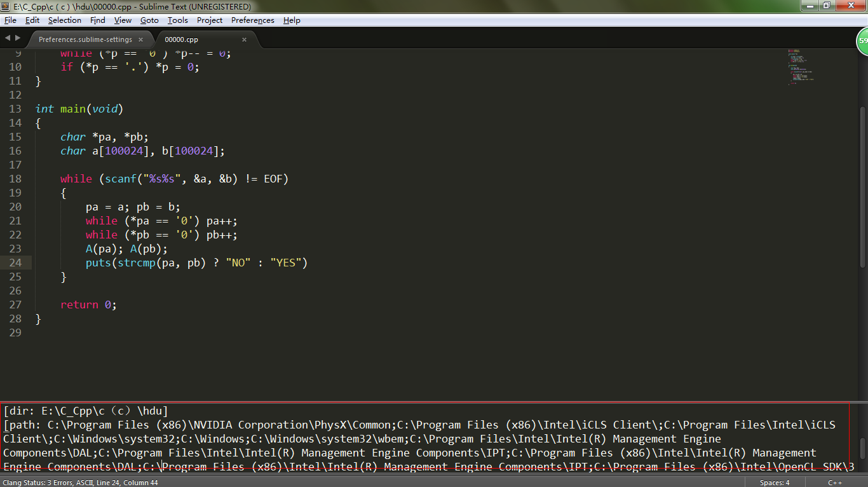Click the 'pa = a; pb = b;' line

[133, 207]
